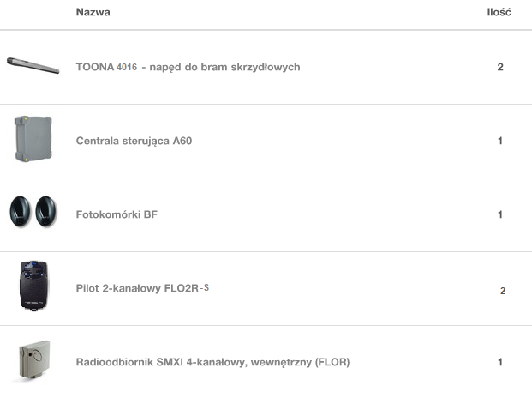Click the -S suffix after FLO2R
This screenshot has height=398, width=532.
click(x=205, y=287)
